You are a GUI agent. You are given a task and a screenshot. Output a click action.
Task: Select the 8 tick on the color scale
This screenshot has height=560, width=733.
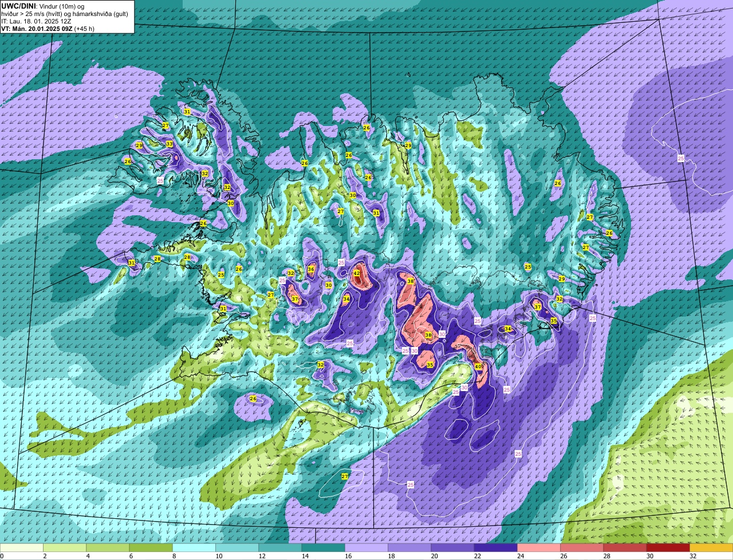173,556
